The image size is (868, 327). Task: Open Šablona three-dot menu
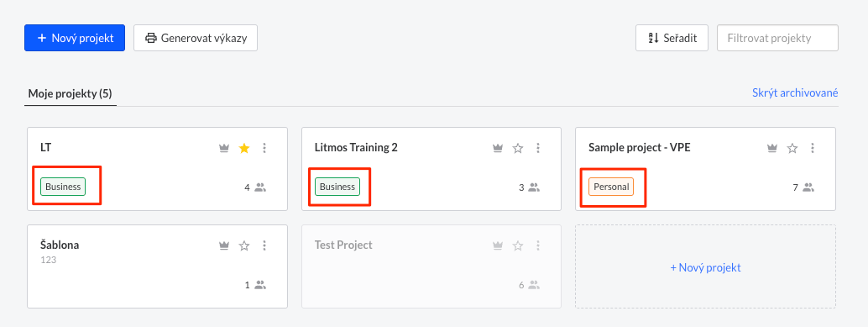(x=264, y=245)
